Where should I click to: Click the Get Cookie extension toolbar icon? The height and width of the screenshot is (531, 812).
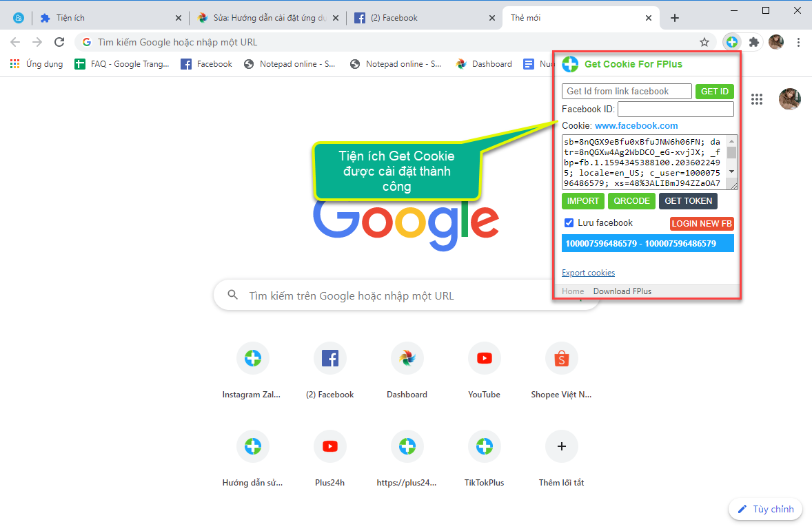coord(732,42)
